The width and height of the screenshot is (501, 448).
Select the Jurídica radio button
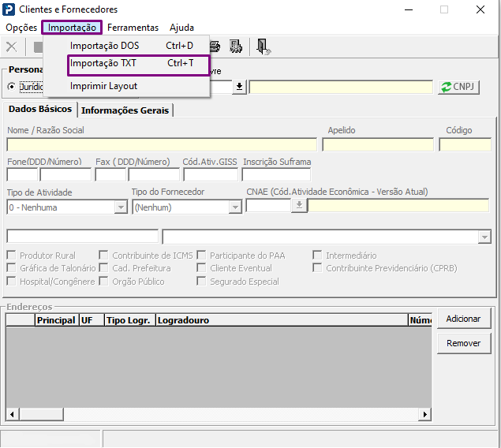pos(11,86)
